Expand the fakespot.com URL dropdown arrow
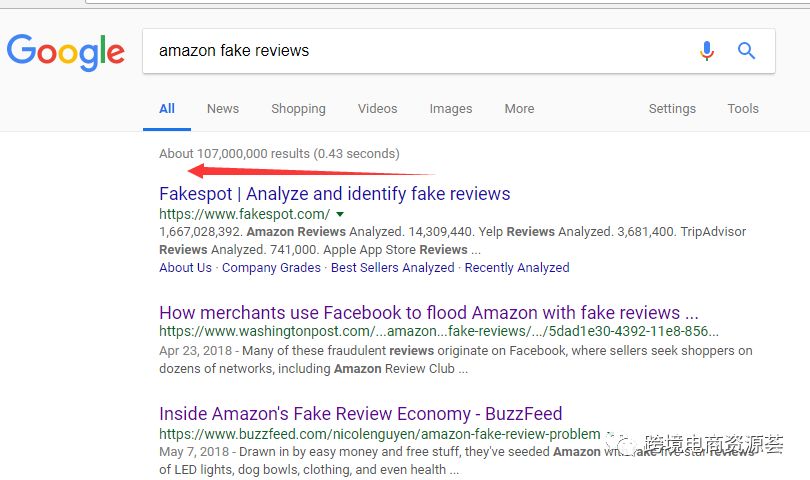This screenshot has height=480, width=810. click(340, 214)
